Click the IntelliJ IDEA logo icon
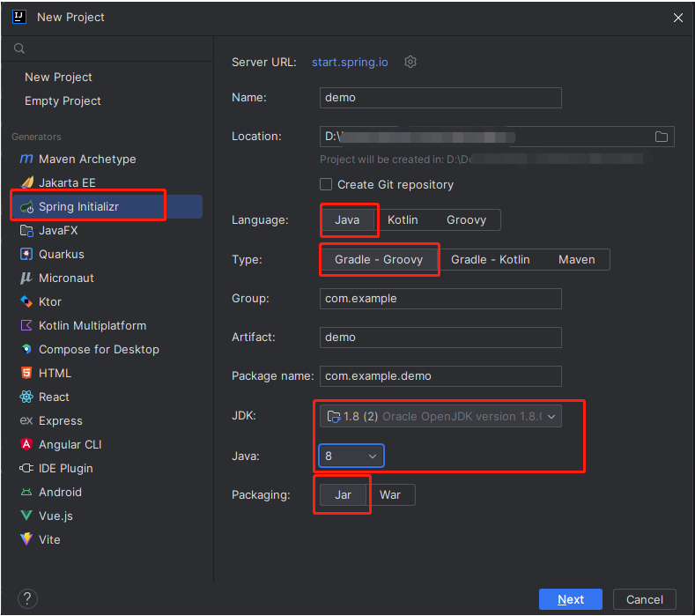Viewport: 695px width, 616px height. 19,17
